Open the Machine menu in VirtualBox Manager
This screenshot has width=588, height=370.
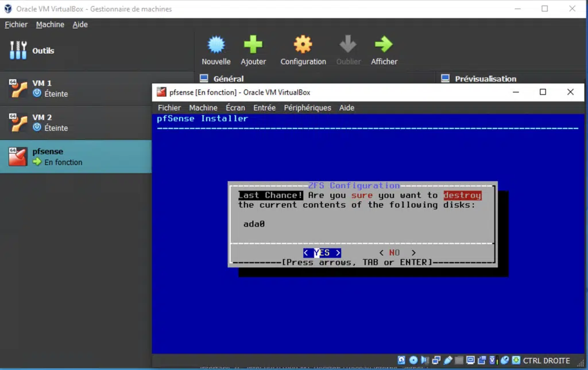(x=50, y=24)
